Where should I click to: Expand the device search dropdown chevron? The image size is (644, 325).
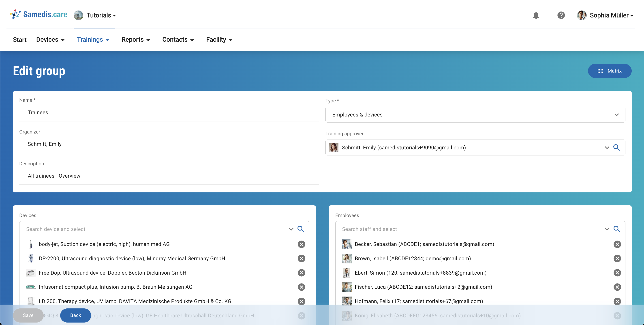(291, 229)
